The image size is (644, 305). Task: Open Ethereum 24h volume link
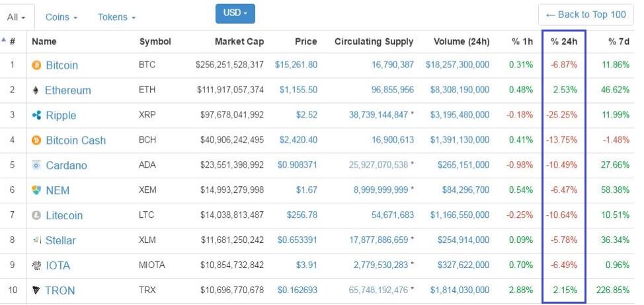460,90
